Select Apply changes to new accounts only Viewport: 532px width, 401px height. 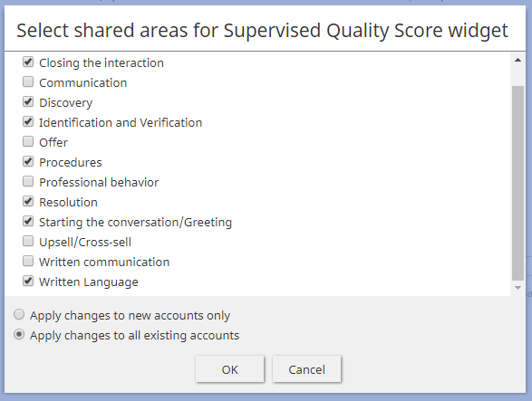[x=19, y=315]
